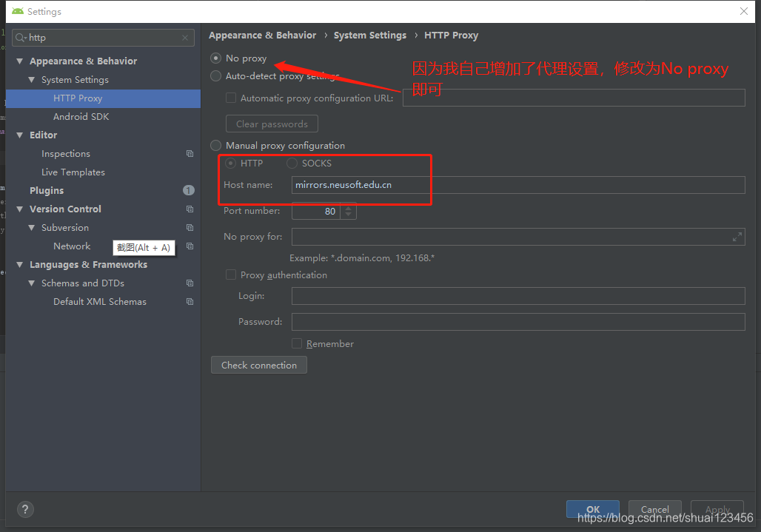Collapse the Editor section
Image resolution: width=761 pixels, height=532 pixels.
[x=19, y=135]
